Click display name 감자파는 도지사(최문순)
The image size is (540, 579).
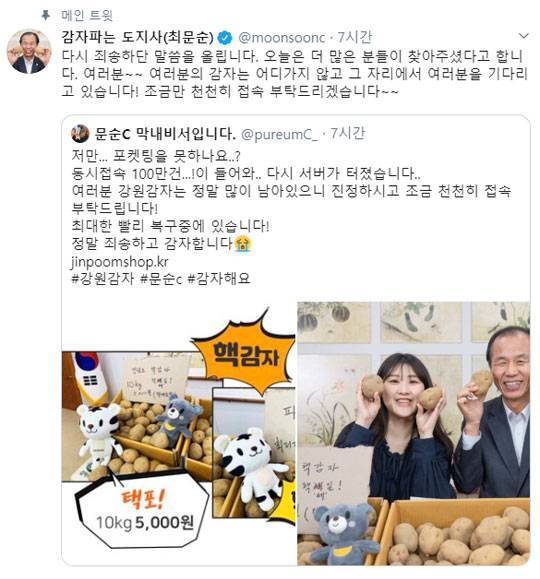click(x=137, y=37)
